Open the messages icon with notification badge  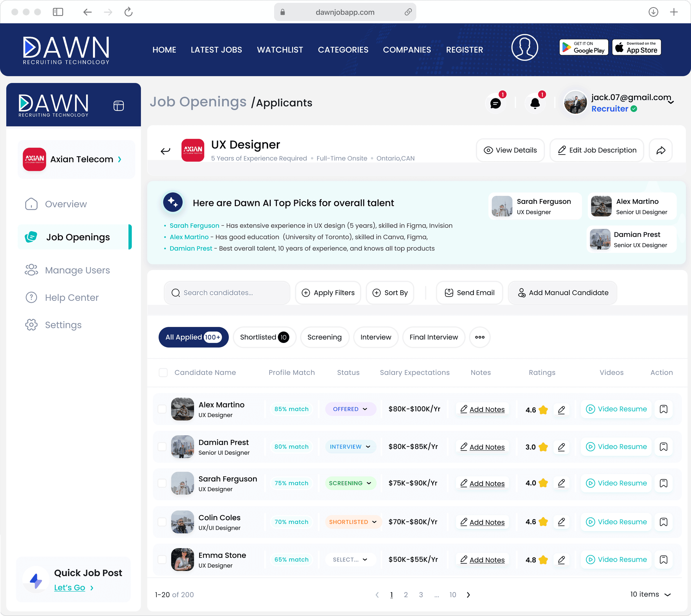coord(496,104)
